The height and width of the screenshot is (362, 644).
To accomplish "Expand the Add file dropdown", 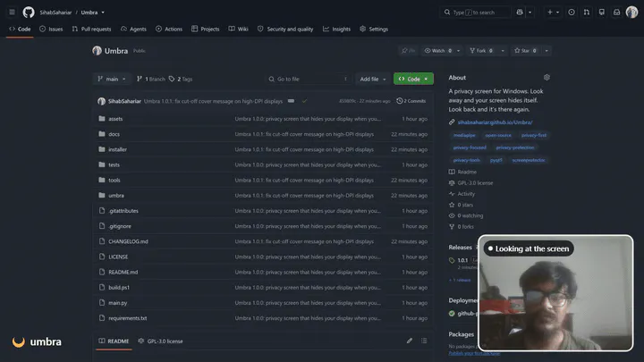I will click(372, 79).
